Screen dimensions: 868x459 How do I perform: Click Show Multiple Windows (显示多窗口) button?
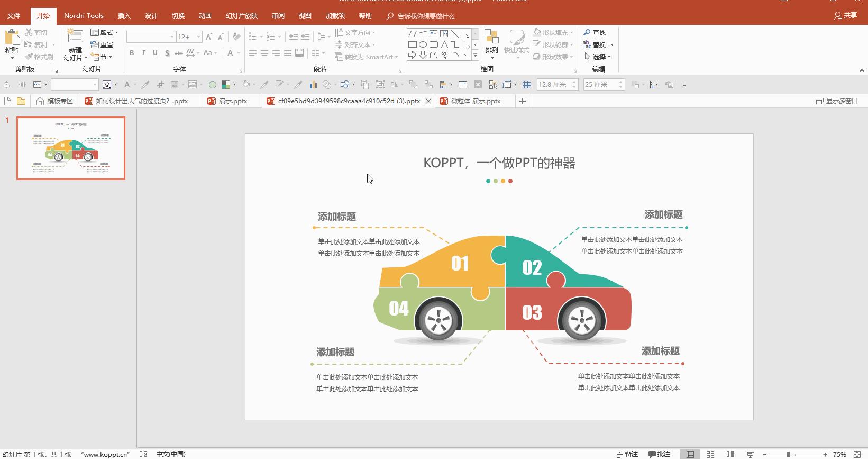coord(837,101)
